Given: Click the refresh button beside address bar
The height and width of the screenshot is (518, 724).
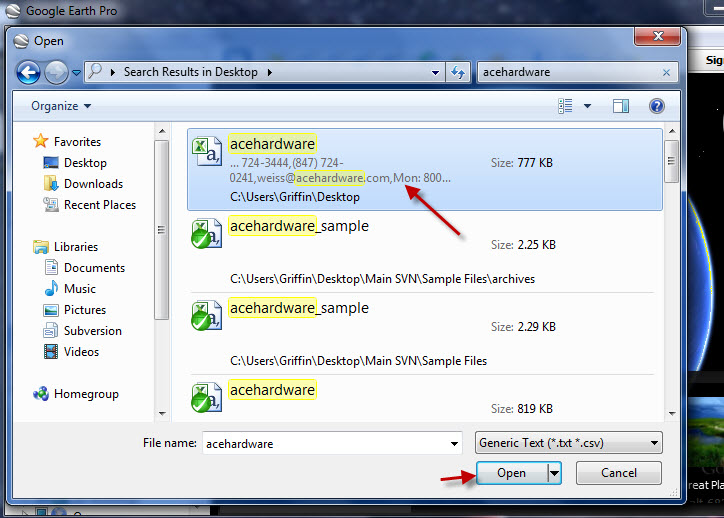Looking at the screenshot, I should [x=458, y=72].
